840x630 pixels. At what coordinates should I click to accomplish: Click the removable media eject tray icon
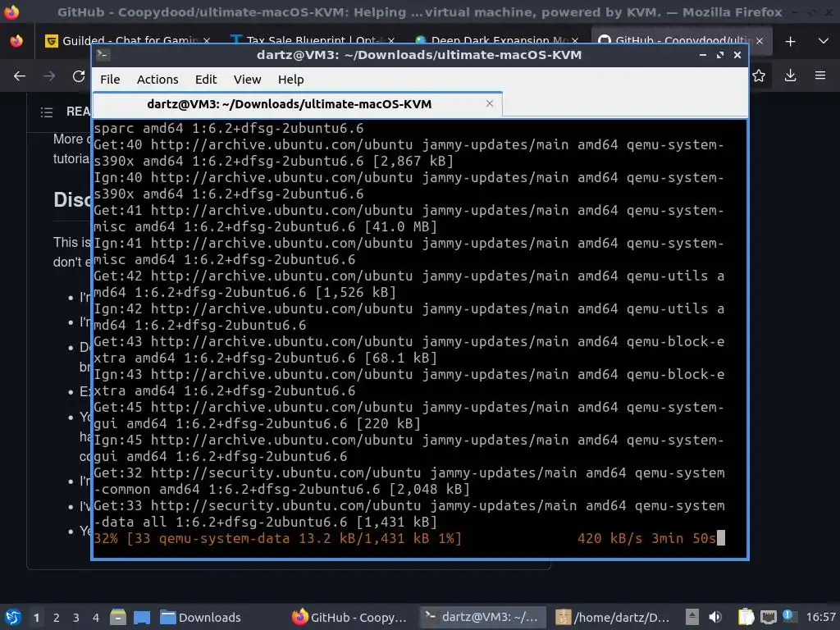692,617
